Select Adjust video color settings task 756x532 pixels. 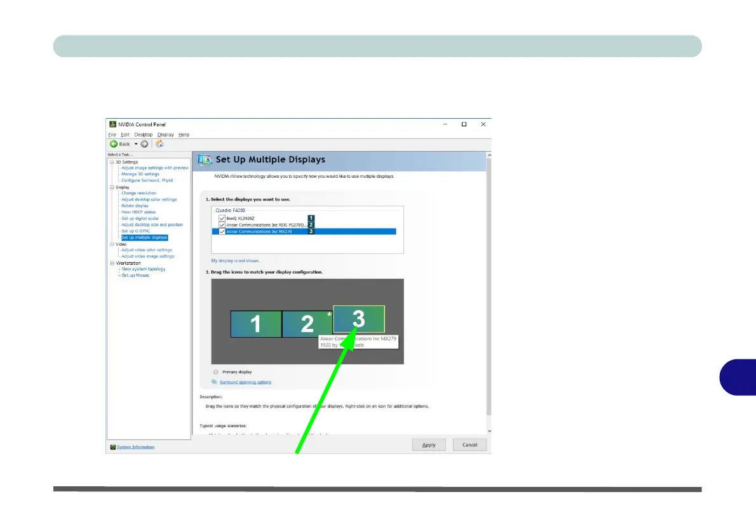pos(147,250)
